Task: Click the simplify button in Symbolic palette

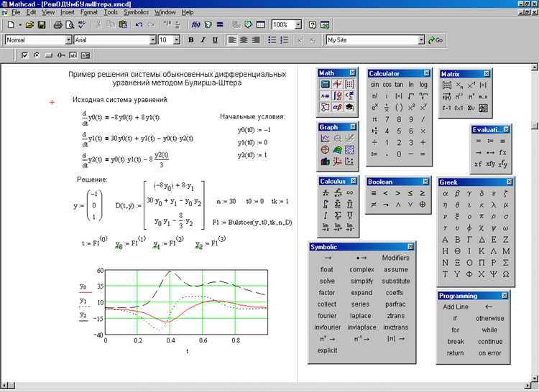Action: coord(361,281)
